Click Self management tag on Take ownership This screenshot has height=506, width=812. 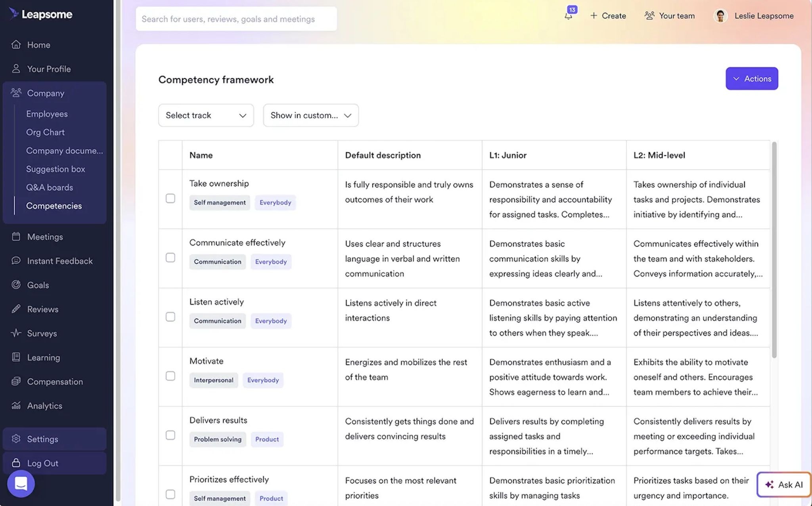[x=220, y=203]
